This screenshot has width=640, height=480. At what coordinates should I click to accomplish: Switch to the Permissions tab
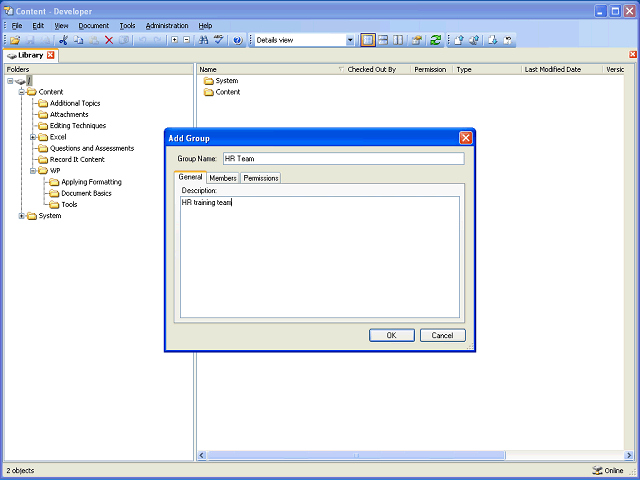(261, 178)
